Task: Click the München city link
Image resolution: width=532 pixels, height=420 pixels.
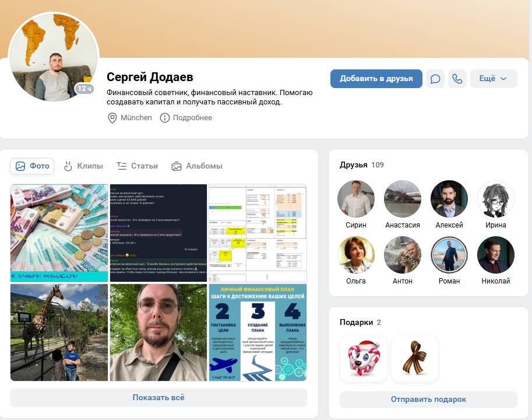Action: tap(136, 118)
